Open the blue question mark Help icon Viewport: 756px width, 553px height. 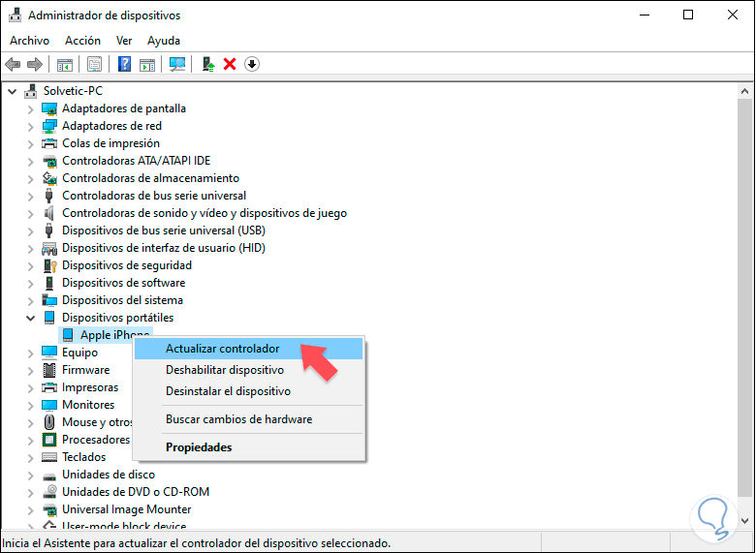click(124, 64)
